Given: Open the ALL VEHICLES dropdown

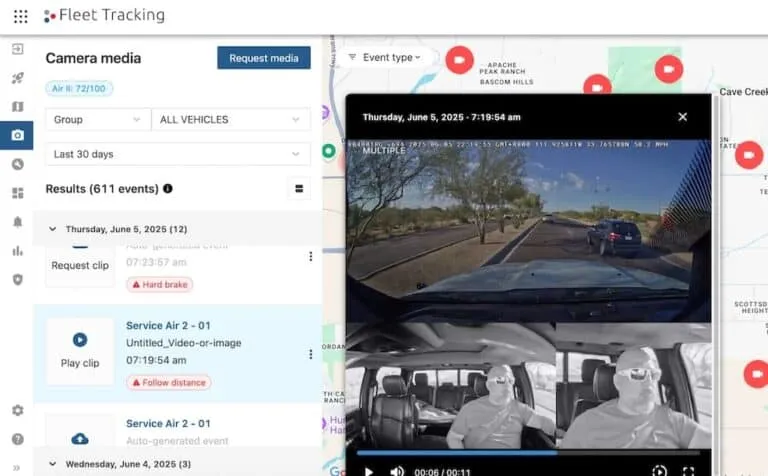Looking at the screenshot, I should [x=231, y=119].
